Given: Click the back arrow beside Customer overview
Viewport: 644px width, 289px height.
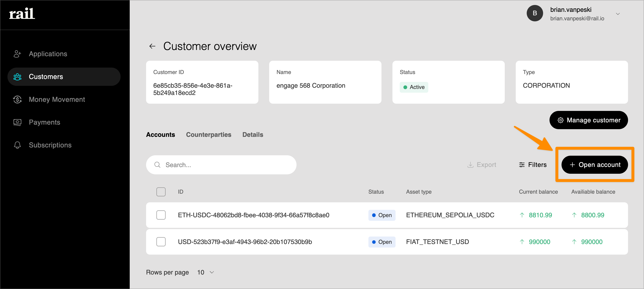Looking at the screenshot, I should (x=152, y=46).
